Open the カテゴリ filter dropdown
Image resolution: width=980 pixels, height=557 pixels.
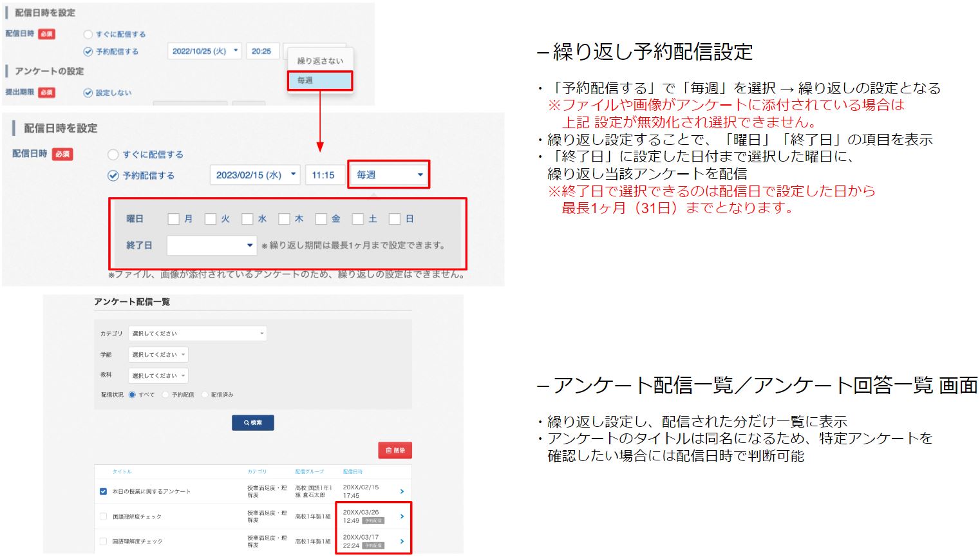pos(198,334)
